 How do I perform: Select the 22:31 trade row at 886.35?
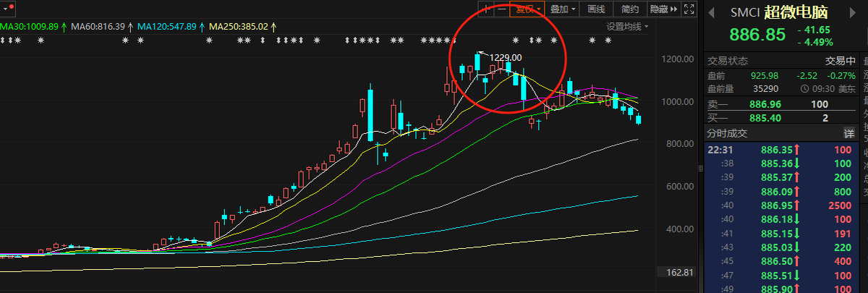click(x=780, y=150)
